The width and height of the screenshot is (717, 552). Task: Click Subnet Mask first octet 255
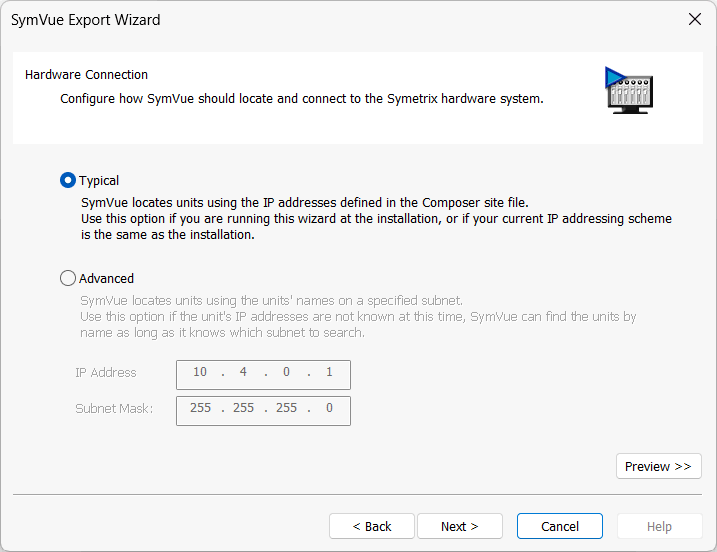200,407
